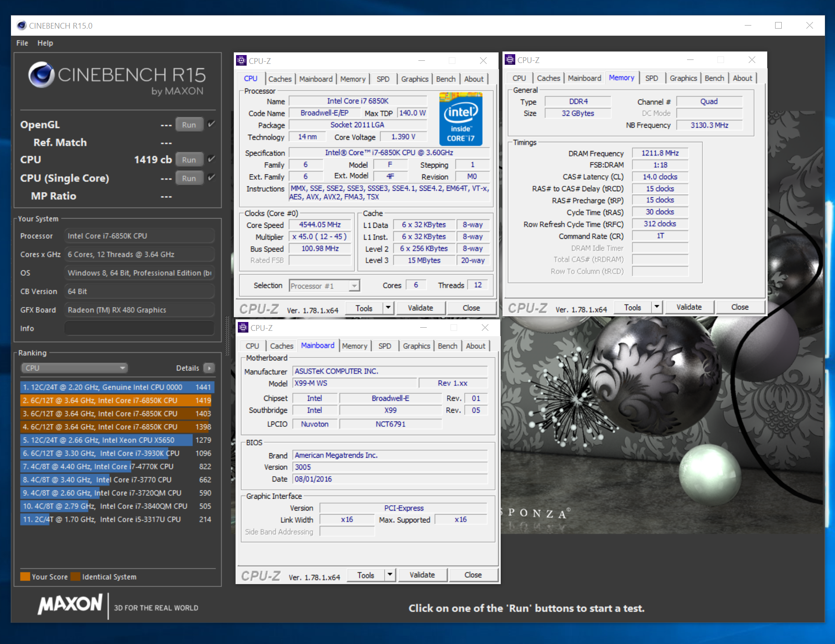Click the CPU-Z icon of the Memory tab window
This screenshot has height=644, width=835.
click(510, 59)
